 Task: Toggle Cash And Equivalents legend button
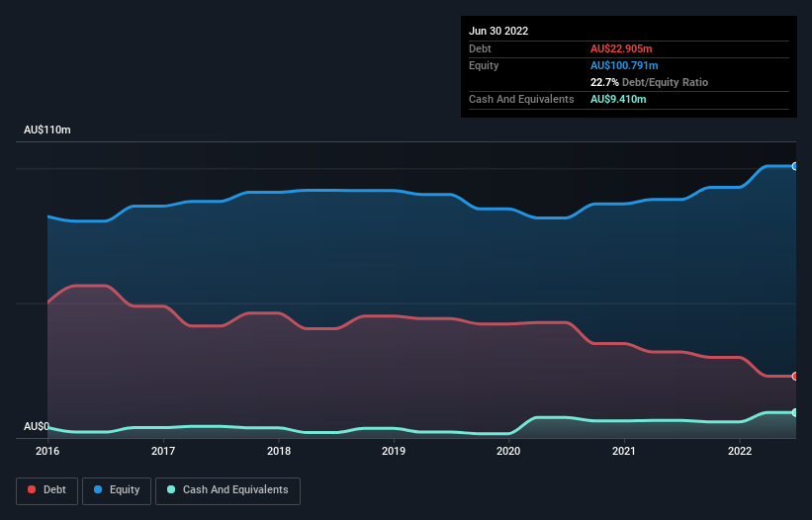pyautogui.click(x=227, y=490)
